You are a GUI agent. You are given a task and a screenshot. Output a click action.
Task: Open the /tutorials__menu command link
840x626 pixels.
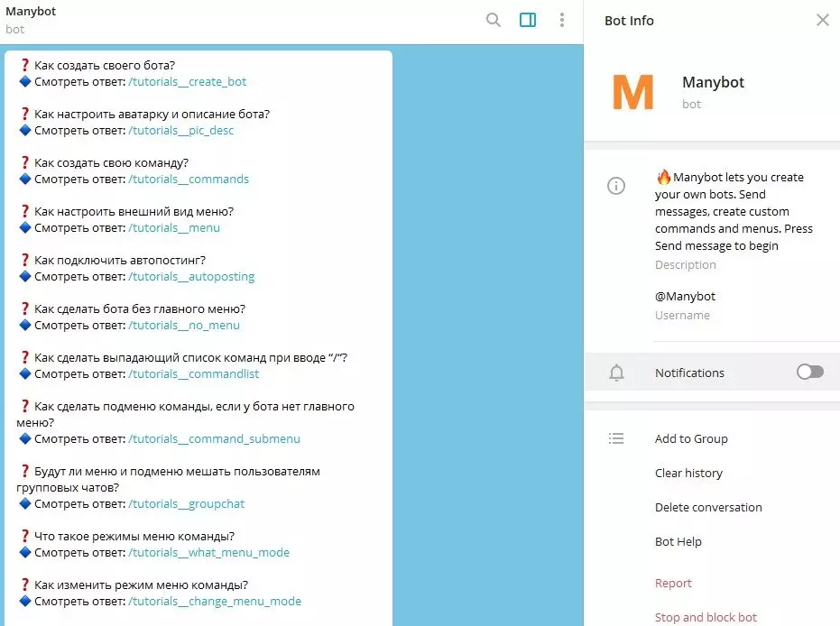tap(174, 227)
